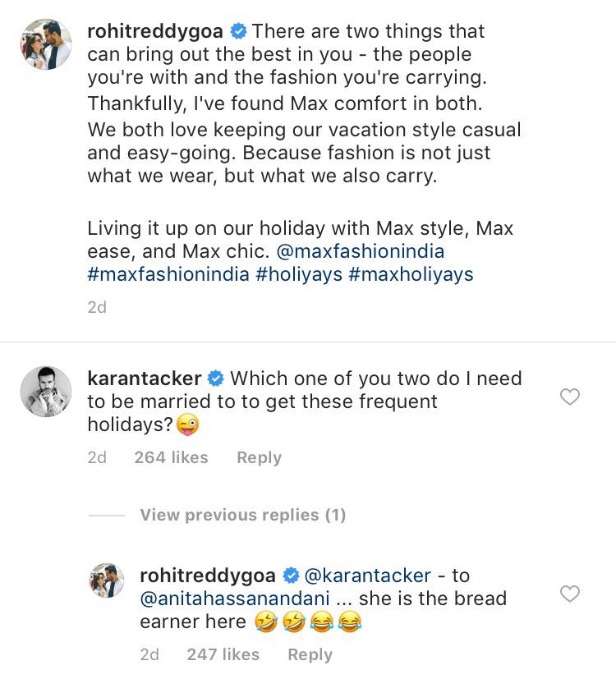Open the #maxfashionindia hashtag
The image size is (616, 679).
pos(168,274)
